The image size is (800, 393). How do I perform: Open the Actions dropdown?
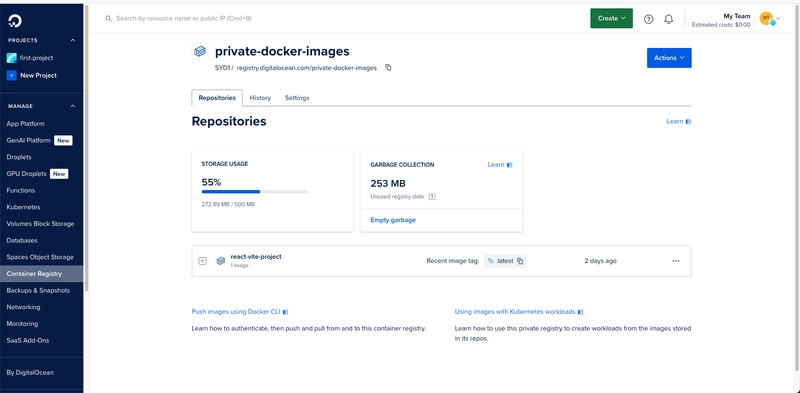pyautogui.click(x=669, y=58)
